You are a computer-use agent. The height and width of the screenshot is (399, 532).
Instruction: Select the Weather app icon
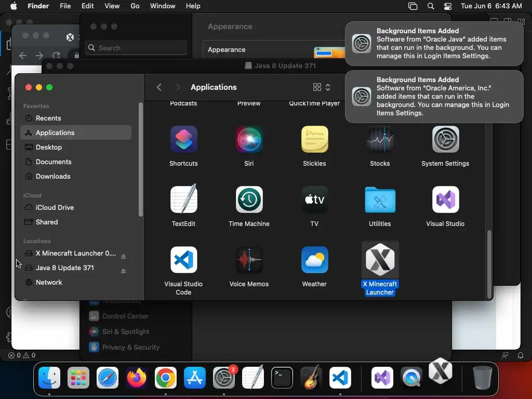[314, 260]
